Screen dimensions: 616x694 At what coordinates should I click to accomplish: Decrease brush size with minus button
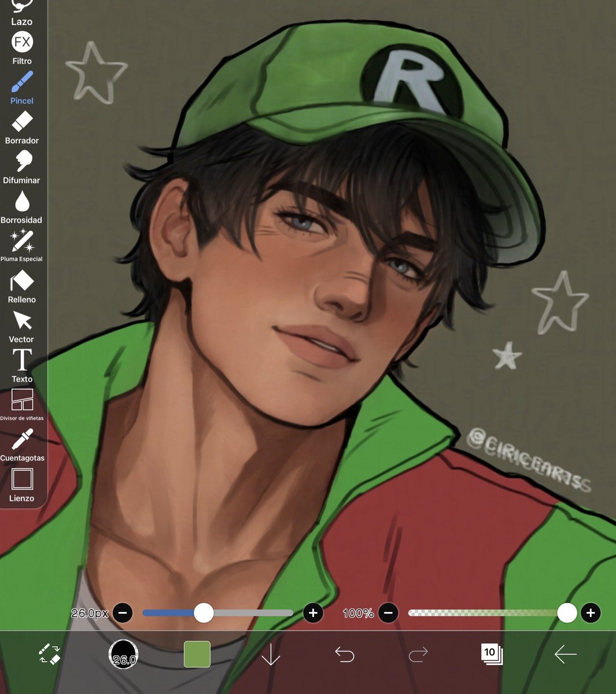tap(123, 612)
